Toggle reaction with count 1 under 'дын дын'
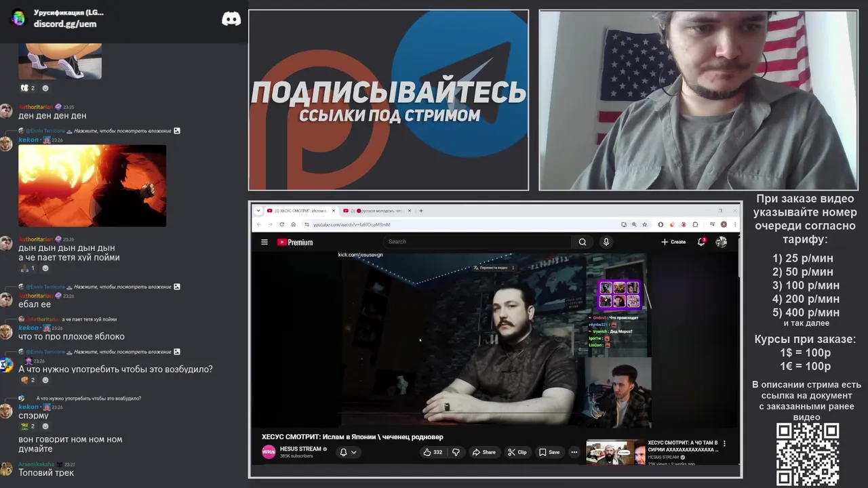The height and width of the screenshot is (488, 868). coord(28,268)
